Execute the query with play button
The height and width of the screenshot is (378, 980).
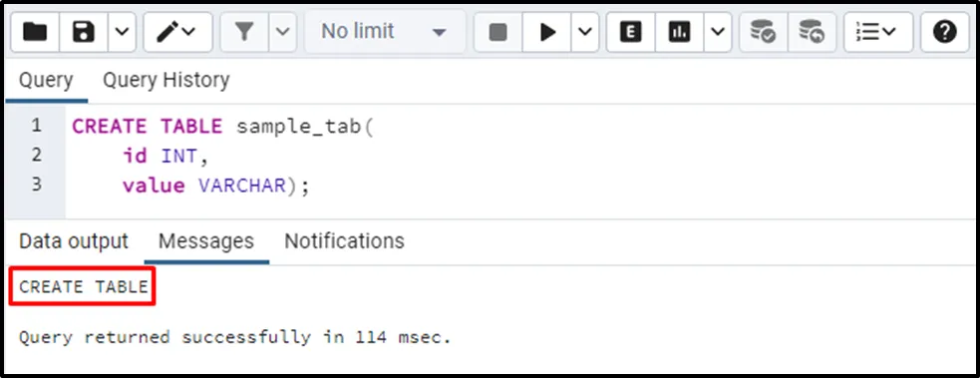coord(547,32)
